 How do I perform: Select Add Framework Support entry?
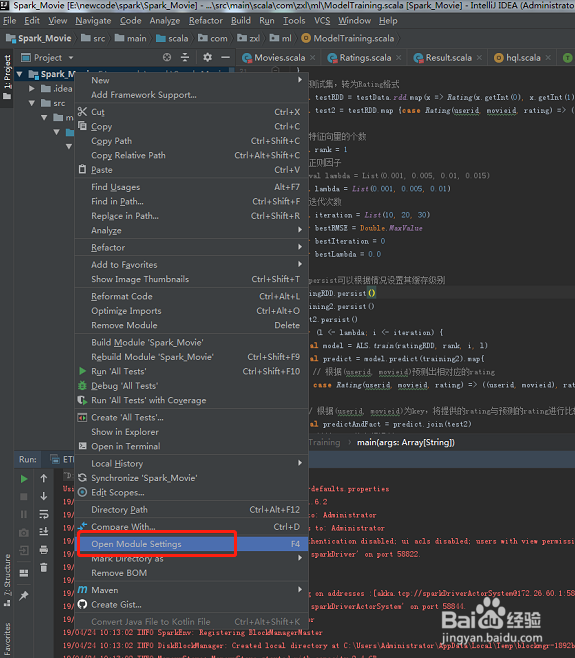[191, 95]
